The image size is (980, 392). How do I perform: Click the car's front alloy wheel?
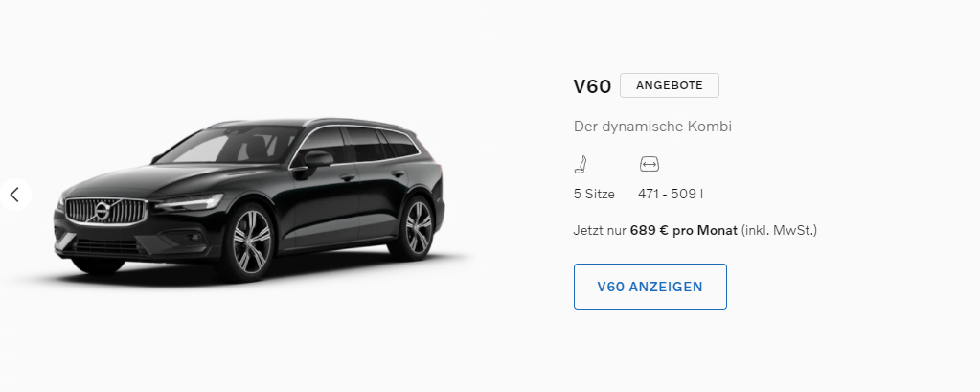[251, 242]
